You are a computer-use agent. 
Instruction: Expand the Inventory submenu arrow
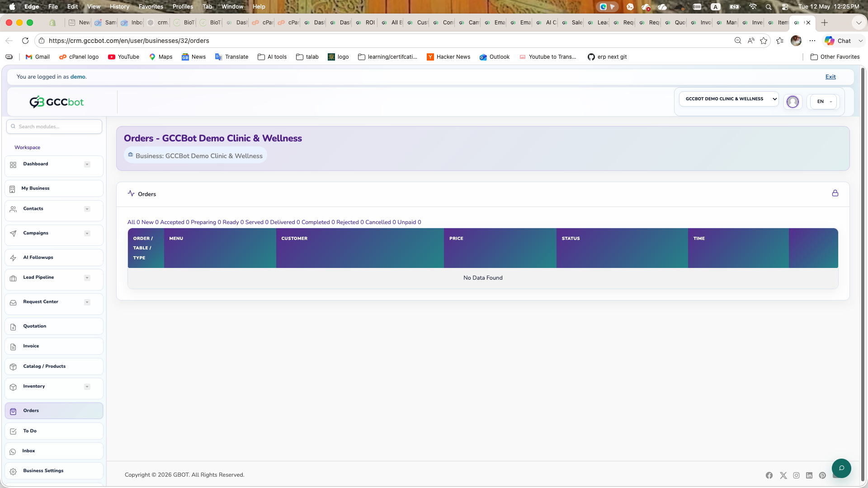87,387
